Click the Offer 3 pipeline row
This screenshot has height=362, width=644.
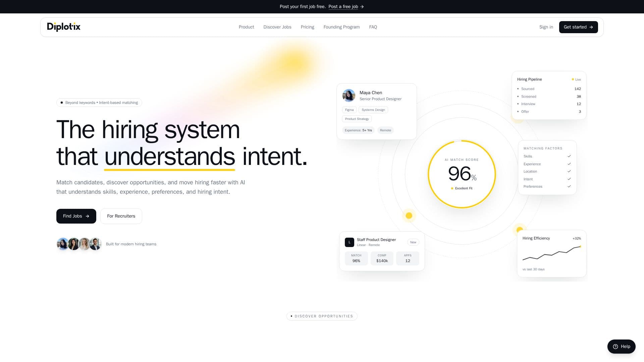[x=549, y=112]
